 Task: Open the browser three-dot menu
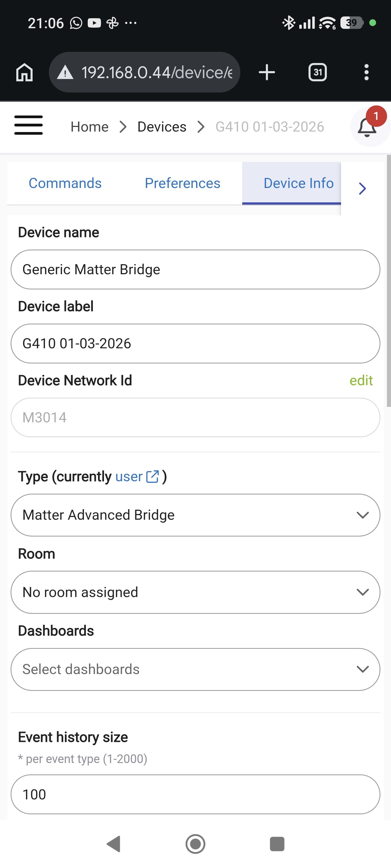point(366,72)
